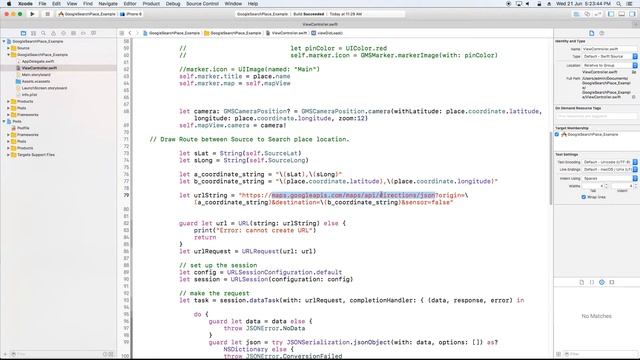Image resolution: width=640 pixels, height=360 pixels.
Task: Click the On Demand Resource Tags field
Action: tap(596, 116)
